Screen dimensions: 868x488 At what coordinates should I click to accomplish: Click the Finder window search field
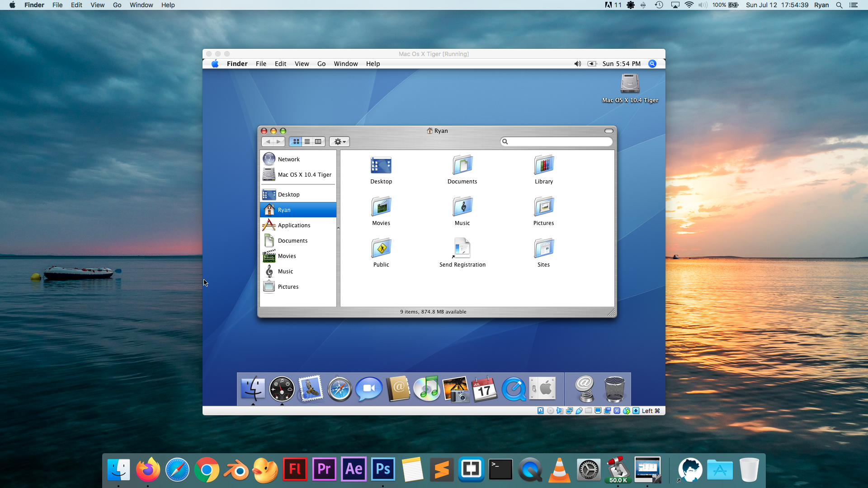(560, 141)
